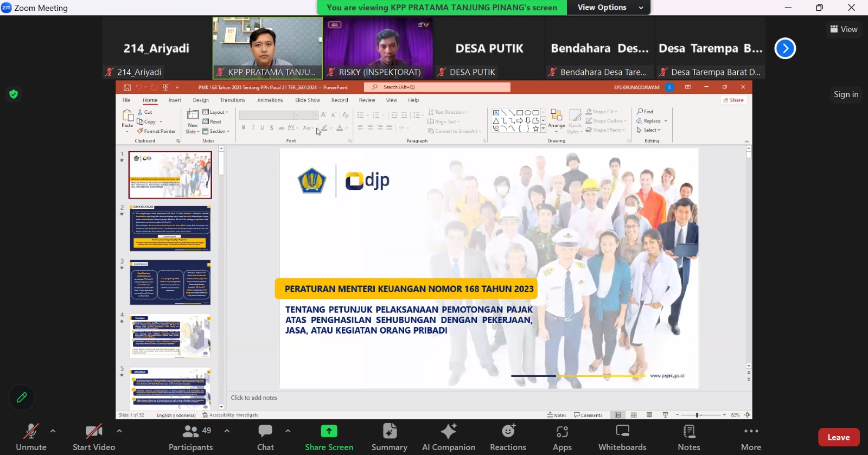The image size is (868, 455).
Task: Open AI Companion
Action: click(449, 437)
